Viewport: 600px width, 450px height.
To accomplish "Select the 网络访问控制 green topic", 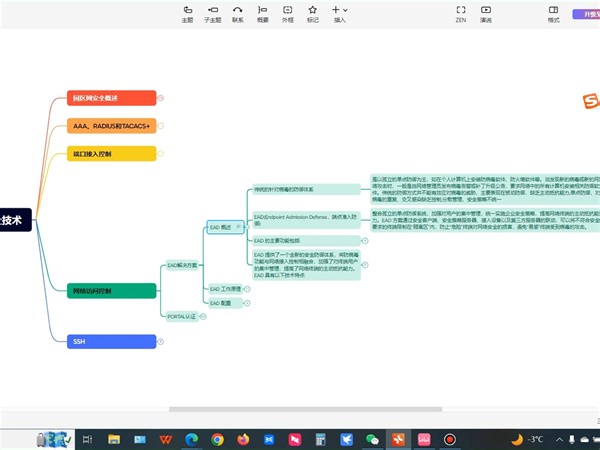I will coord(112,291).
